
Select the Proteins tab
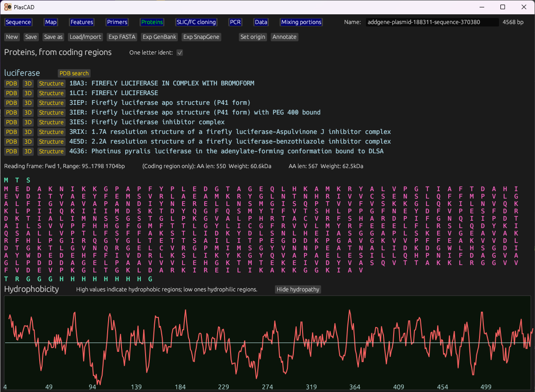point(152,22)
